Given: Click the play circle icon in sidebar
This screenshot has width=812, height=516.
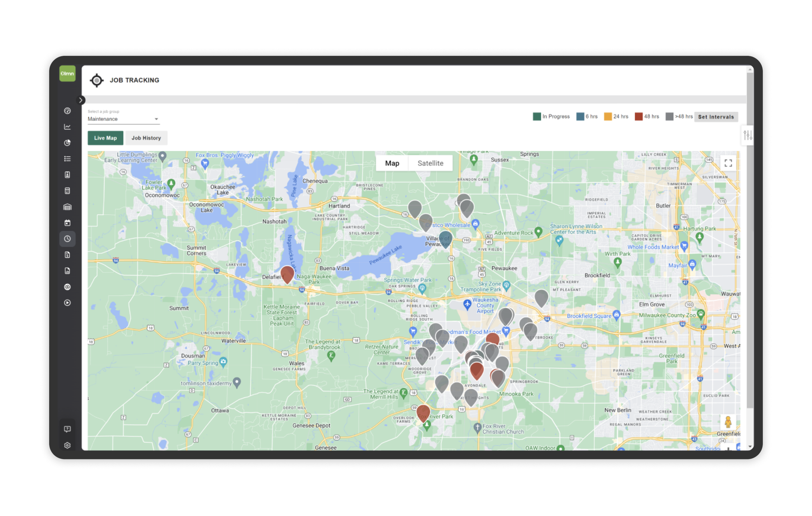Looking at the screenshot, I should (67, 303).
